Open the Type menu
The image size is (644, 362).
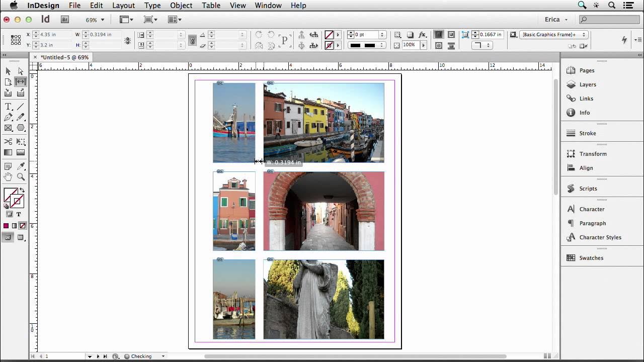point(152,6)
